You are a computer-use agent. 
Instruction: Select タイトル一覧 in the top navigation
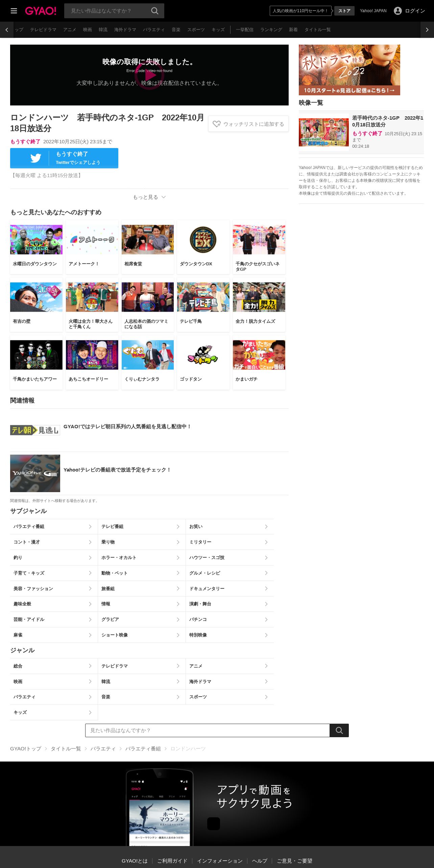318,30
